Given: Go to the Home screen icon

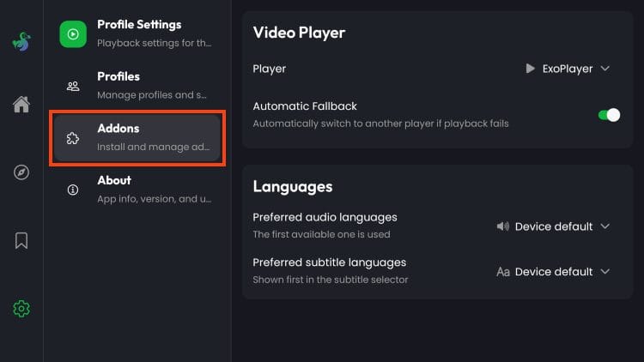Looking at the screenshot, I should tap(21, 105).
